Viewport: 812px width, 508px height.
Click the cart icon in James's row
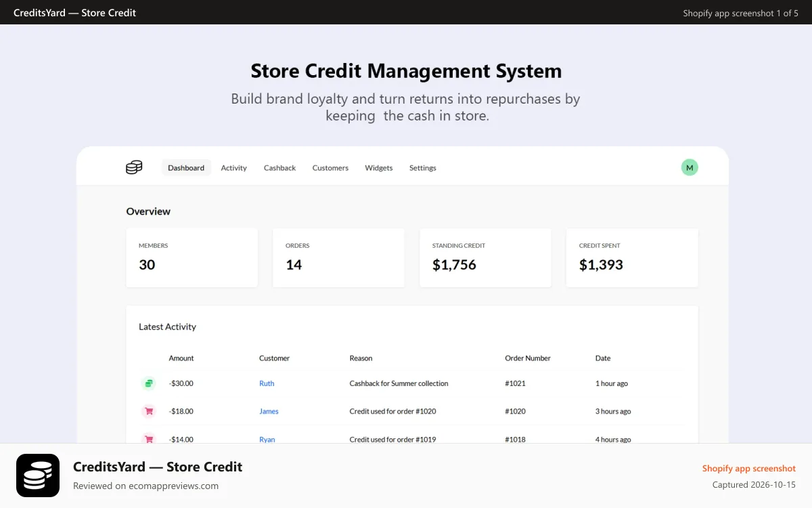[148, 411]
